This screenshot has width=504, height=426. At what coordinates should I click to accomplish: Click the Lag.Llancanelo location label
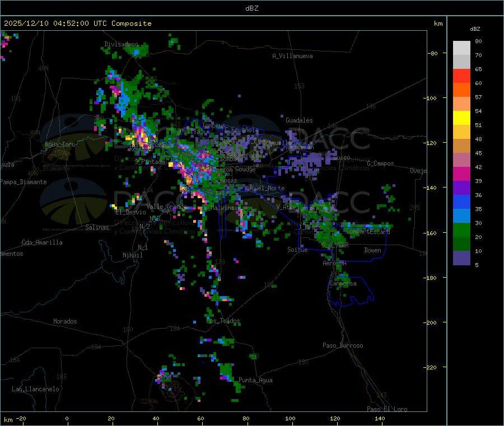[x=35, y=389]
